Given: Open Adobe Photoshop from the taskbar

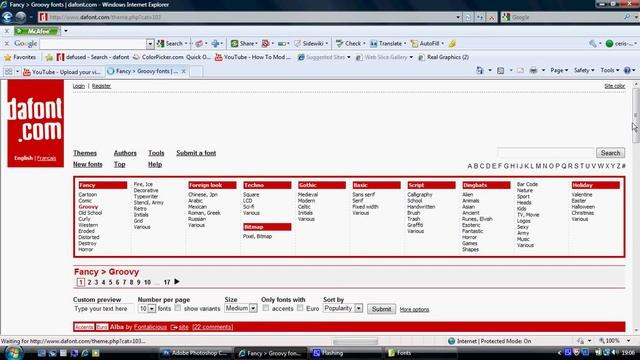Looking at the screenshot, I should coord(195,353).
